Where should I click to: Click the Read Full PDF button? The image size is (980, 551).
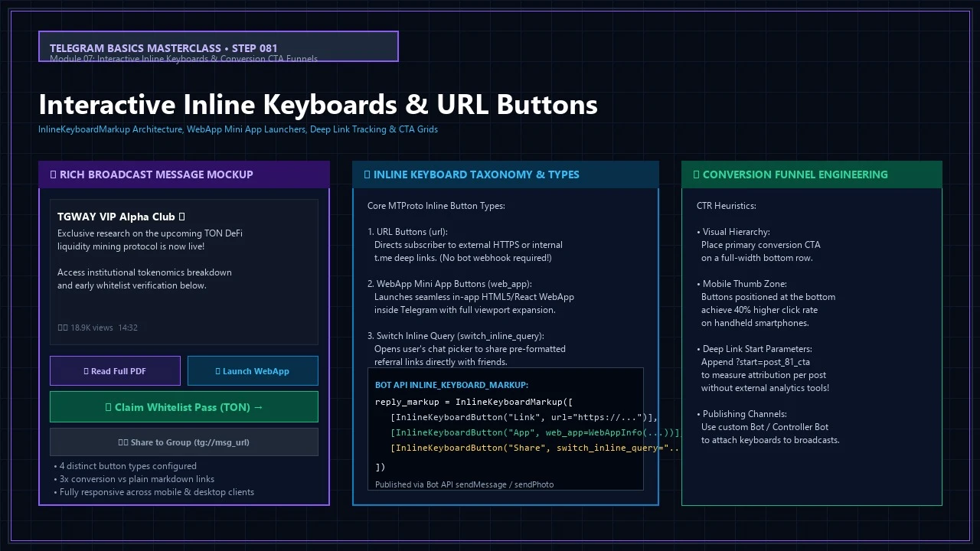click(115, 371)
